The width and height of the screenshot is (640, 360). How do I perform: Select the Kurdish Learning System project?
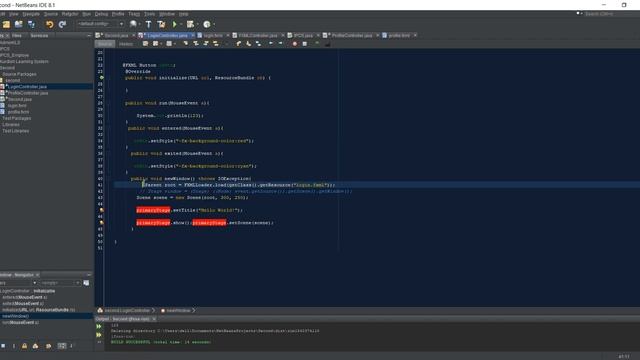[x=24, y=62]
